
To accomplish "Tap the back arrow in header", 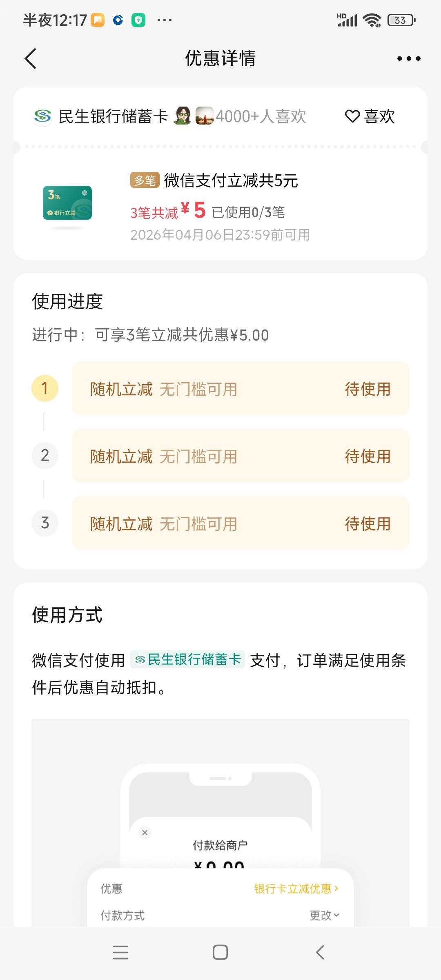I will (31, 58).
